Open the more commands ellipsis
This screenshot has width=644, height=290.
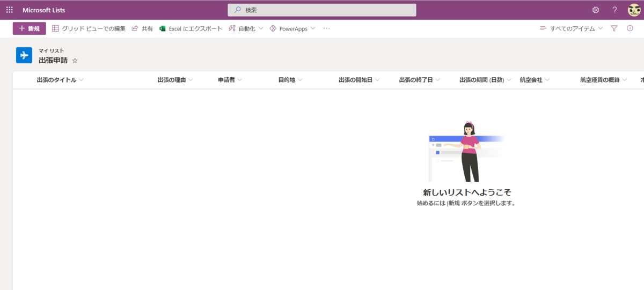tap(326, 28)
